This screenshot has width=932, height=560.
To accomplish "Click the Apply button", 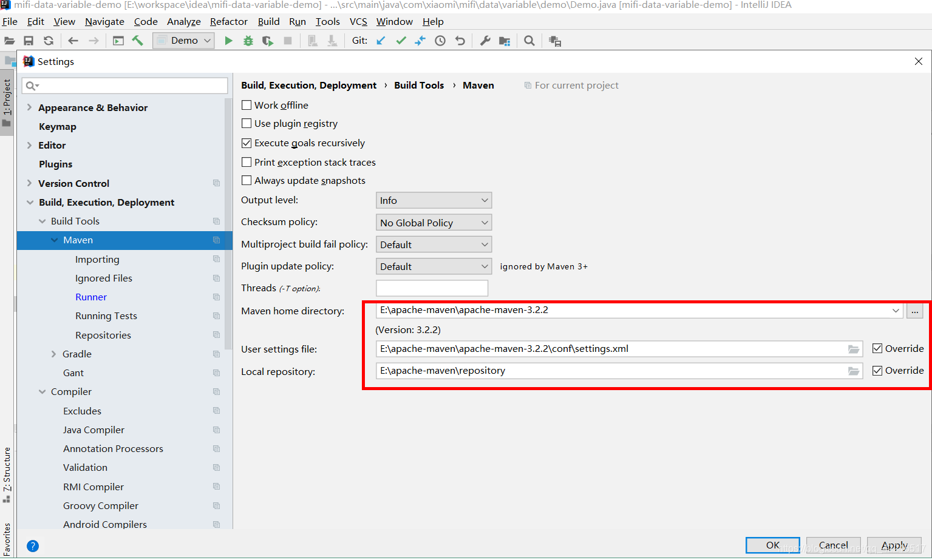I will pos(894,545).
